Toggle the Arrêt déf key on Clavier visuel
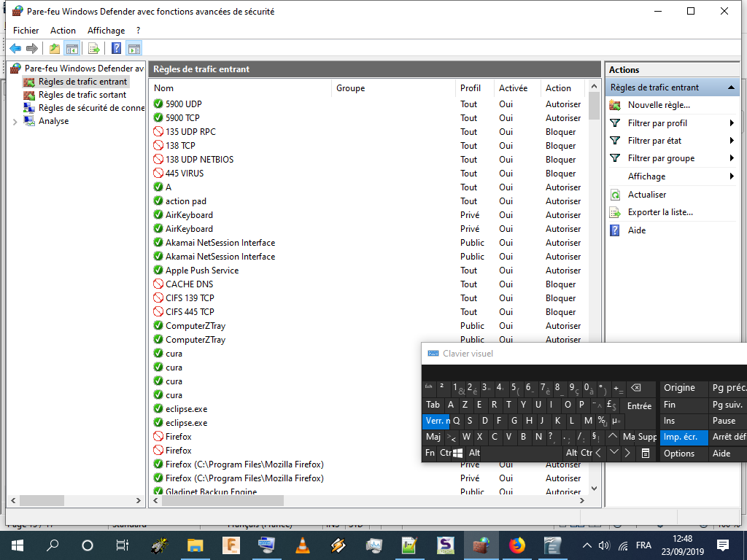Screen dimensions: 747x560 pyautogui.click(x=728, y=437)
